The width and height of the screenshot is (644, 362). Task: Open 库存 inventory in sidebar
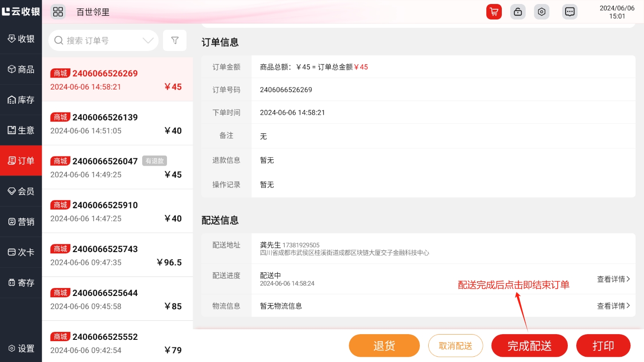coord(21,100)
